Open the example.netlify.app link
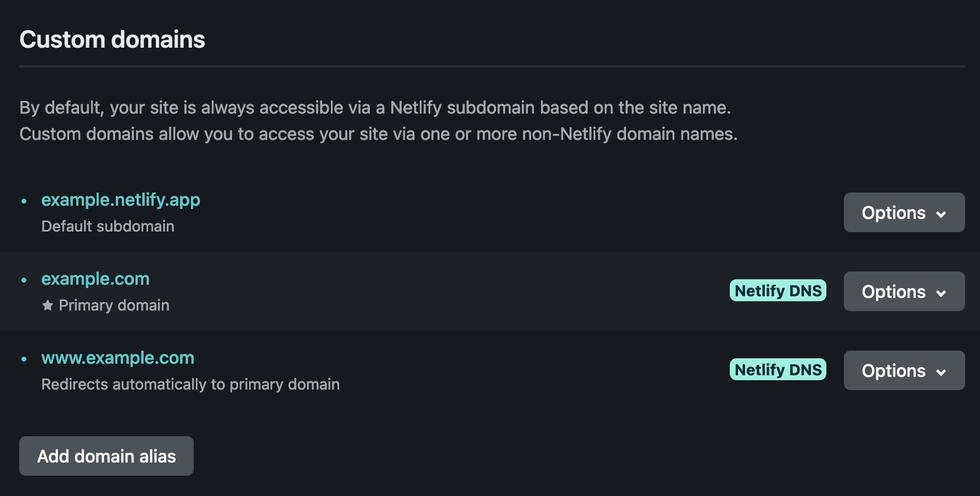Screen dimensions: 980x496 coord(121,200)
